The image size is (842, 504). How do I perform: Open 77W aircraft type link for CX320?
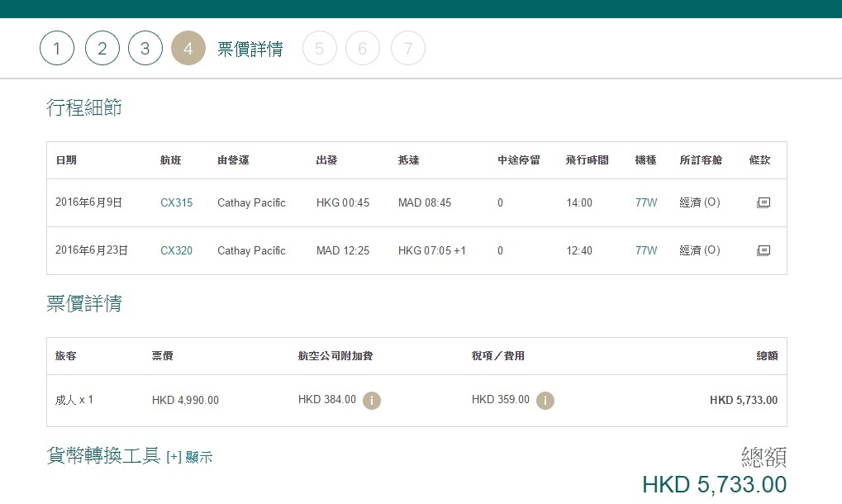click(646, 250)
